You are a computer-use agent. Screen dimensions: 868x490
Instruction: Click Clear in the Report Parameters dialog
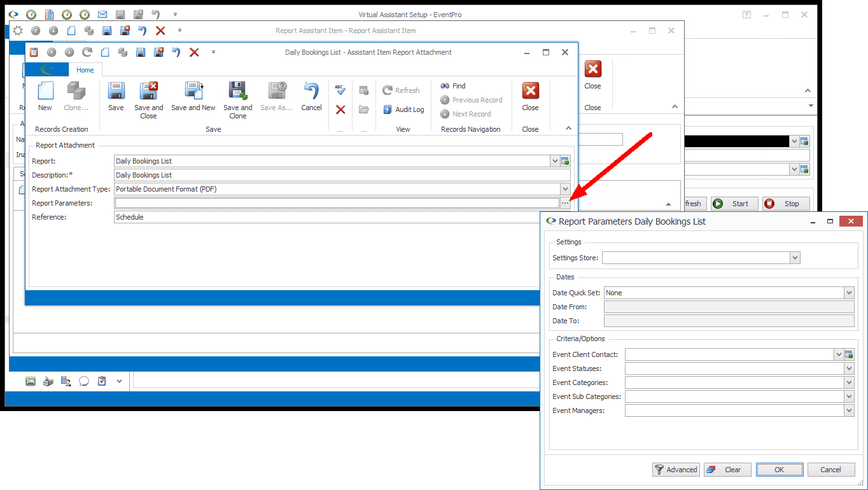pos(727,470)
